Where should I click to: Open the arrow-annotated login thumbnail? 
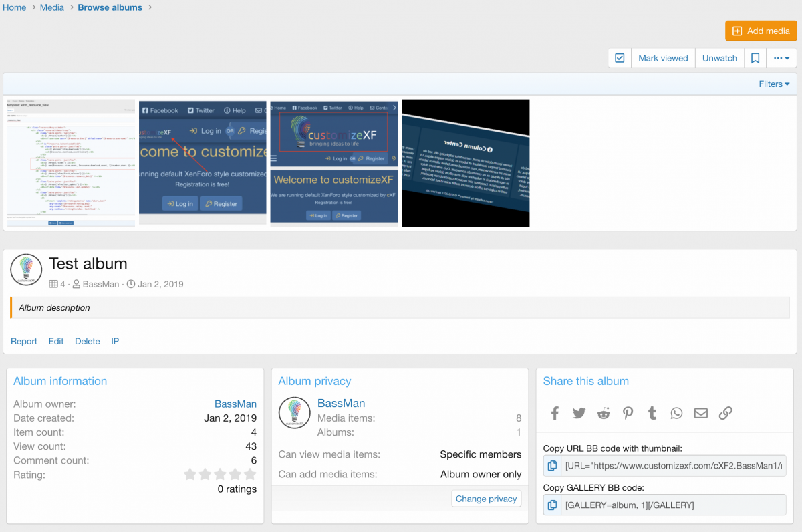203,163
